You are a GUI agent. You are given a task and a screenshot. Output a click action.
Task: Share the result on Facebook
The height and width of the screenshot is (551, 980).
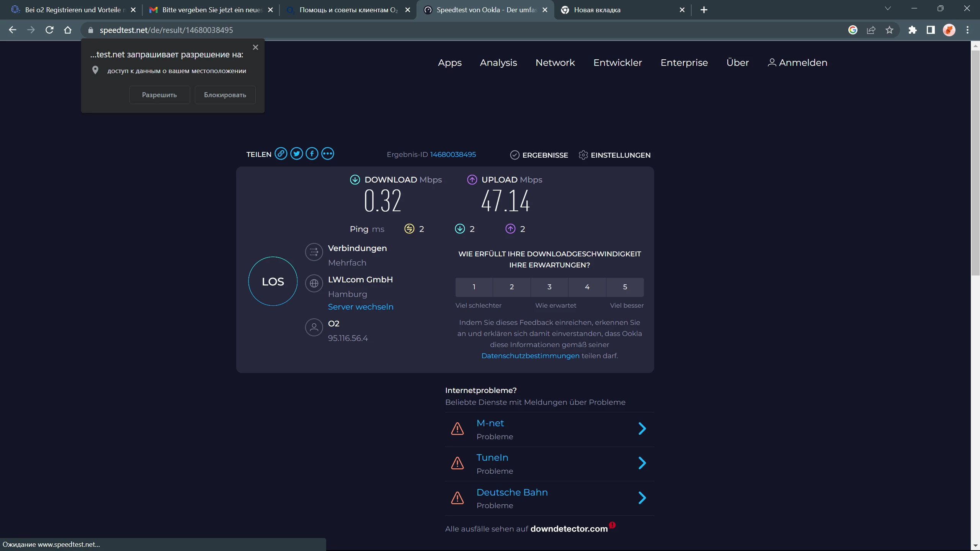[312, 154]
